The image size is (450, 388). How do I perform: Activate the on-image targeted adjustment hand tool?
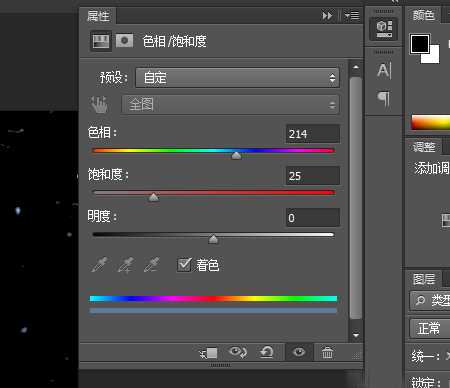[x=99, y=105]
